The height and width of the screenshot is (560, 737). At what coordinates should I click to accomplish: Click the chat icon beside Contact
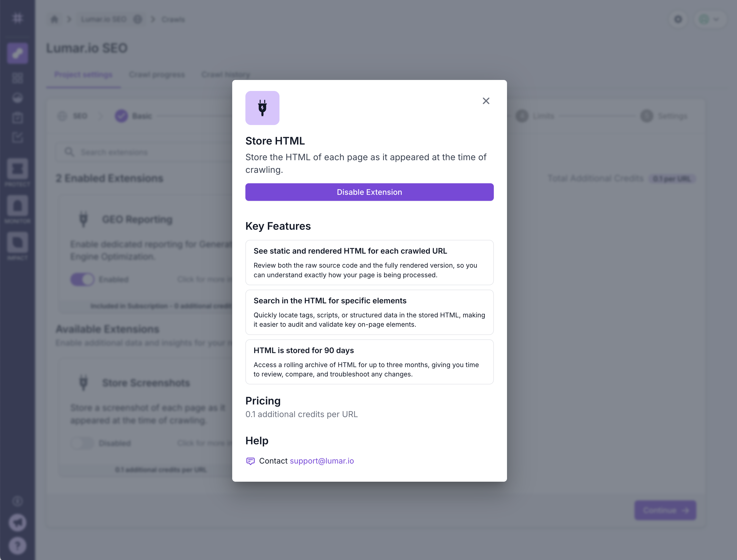tap(250, 461)
